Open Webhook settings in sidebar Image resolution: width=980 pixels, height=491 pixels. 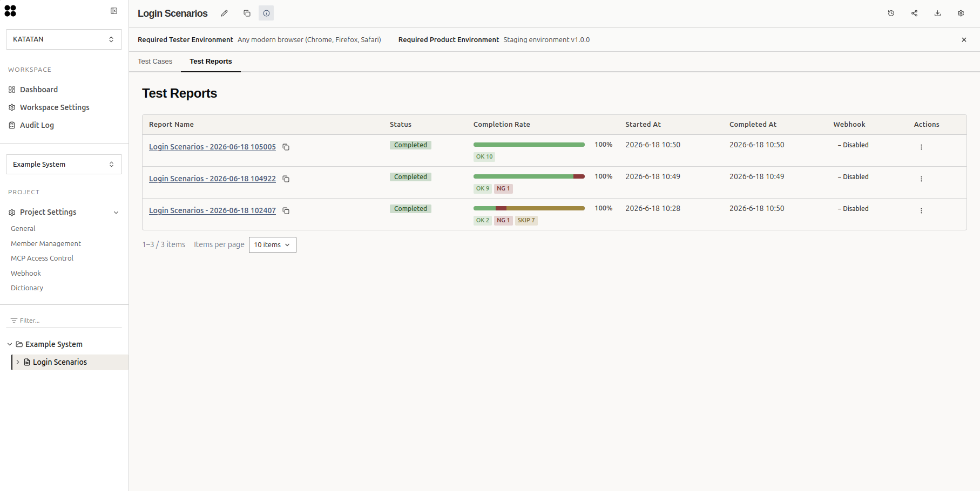(26, 274)
